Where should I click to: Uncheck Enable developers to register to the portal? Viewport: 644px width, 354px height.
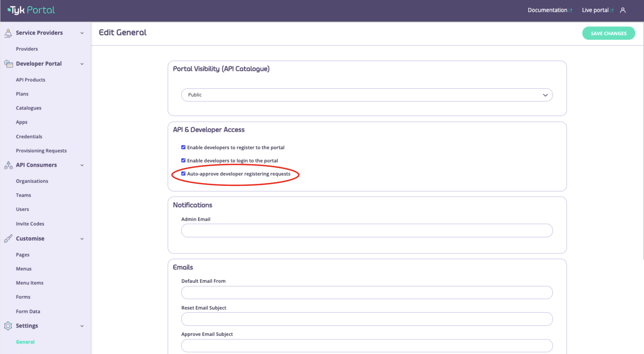[x=183, y=147]
